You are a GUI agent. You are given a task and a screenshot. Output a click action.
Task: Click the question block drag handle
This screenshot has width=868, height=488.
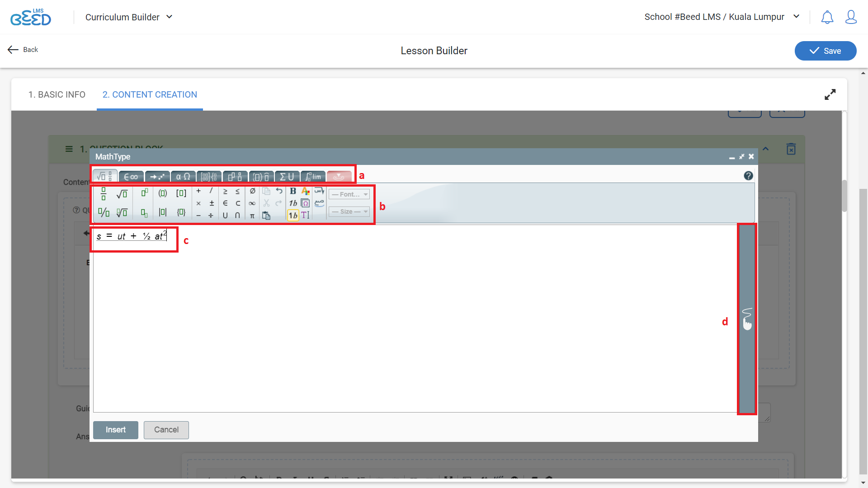[69, 149]
